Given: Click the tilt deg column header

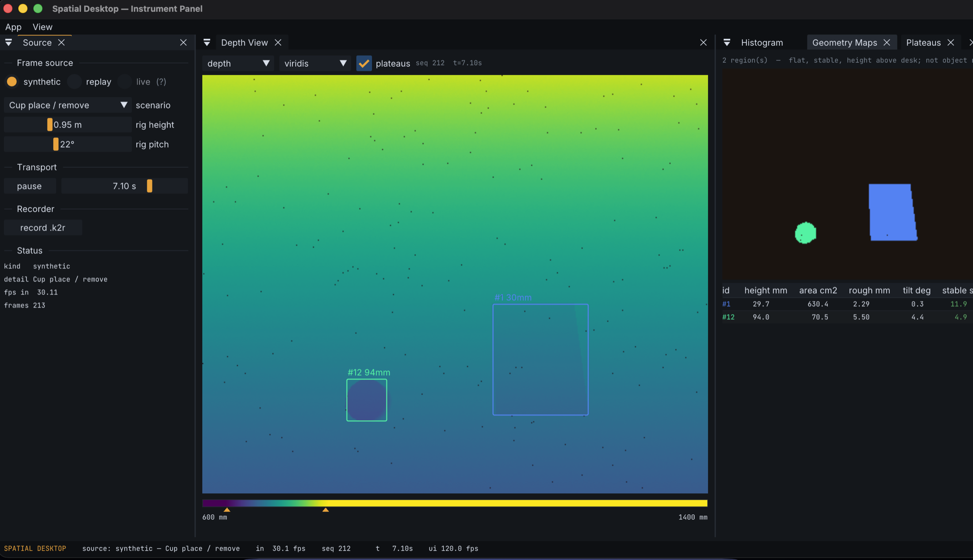Looking at the screenshot, I should coord(916,290).
